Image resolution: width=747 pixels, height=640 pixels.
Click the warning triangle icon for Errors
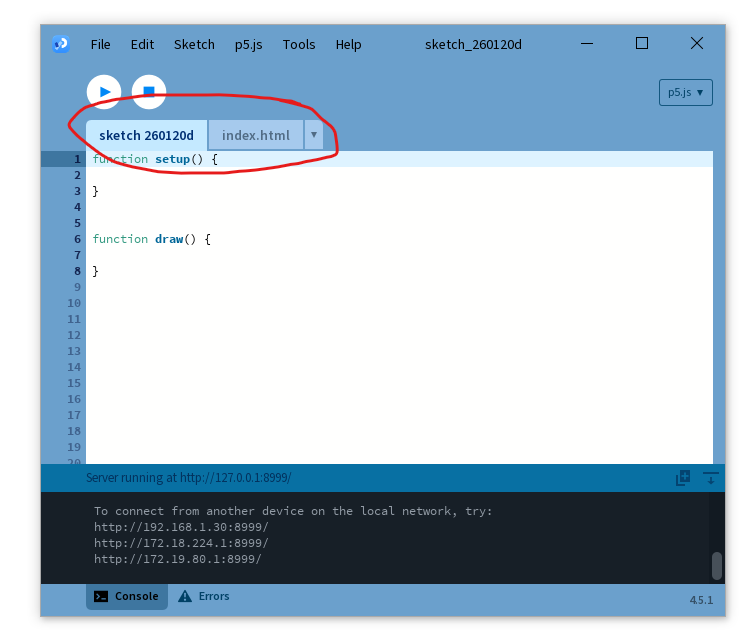click(x=185, y=597)
